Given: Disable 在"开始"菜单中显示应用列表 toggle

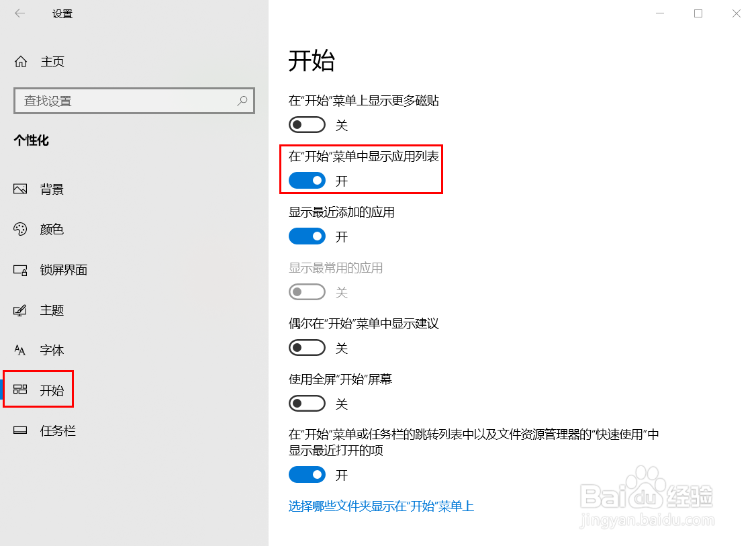Looking at the screenshot, I should click(307, 180).
